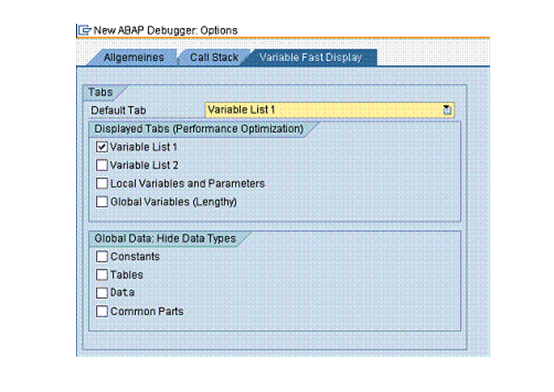Enable the Variable List 2 checkbox
Screen dimensions: 554x392
[x=102, y=165]
